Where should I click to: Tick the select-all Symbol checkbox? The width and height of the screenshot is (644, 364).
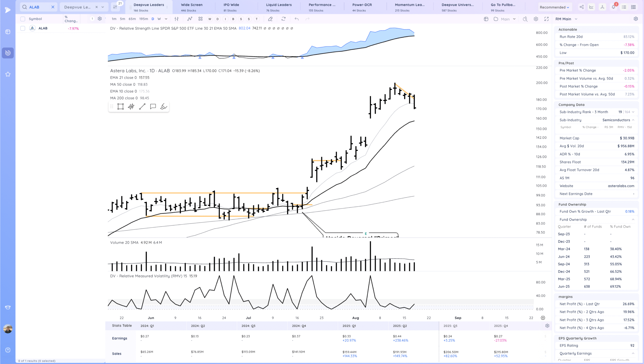(x=23, y=19)
